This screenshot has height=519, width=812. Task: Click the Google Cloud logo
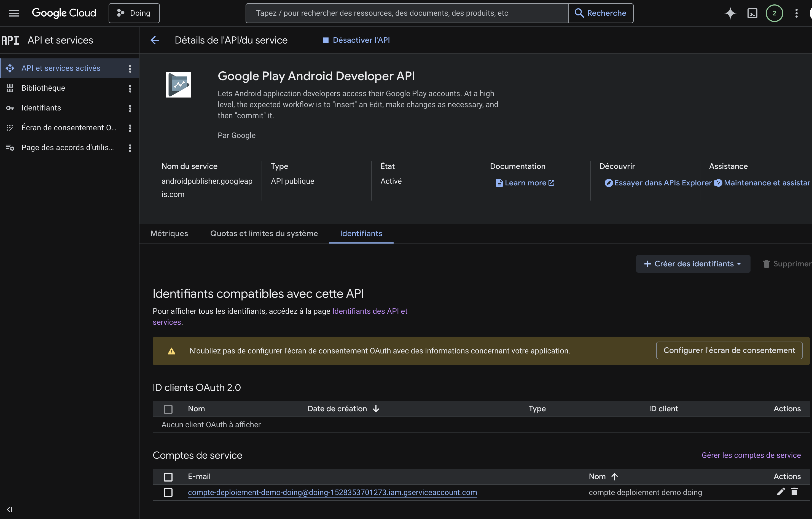64,13
